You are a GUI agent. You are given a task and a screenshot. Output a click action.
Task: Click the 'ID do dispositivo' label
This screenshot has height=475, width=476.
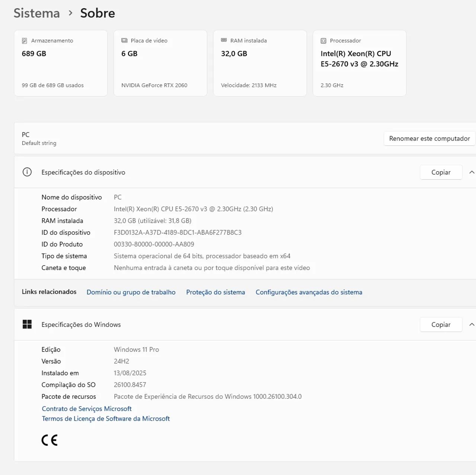point(66,233)
